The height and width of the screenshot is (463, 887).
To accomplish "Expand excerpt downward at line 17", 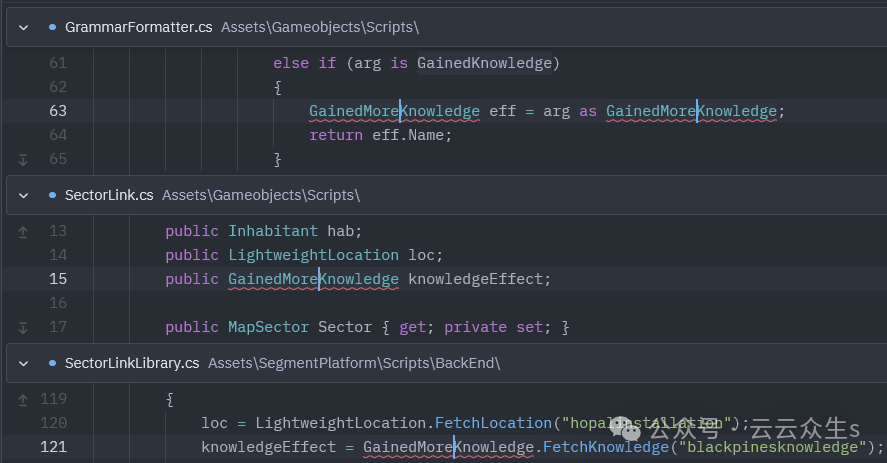I will coord(23,328).
